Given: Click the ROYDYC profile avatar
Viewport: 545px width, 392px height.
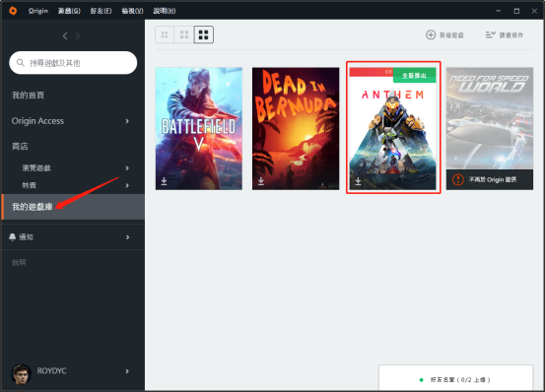Looking at the screenshot, I should click(x=22, y=374).
